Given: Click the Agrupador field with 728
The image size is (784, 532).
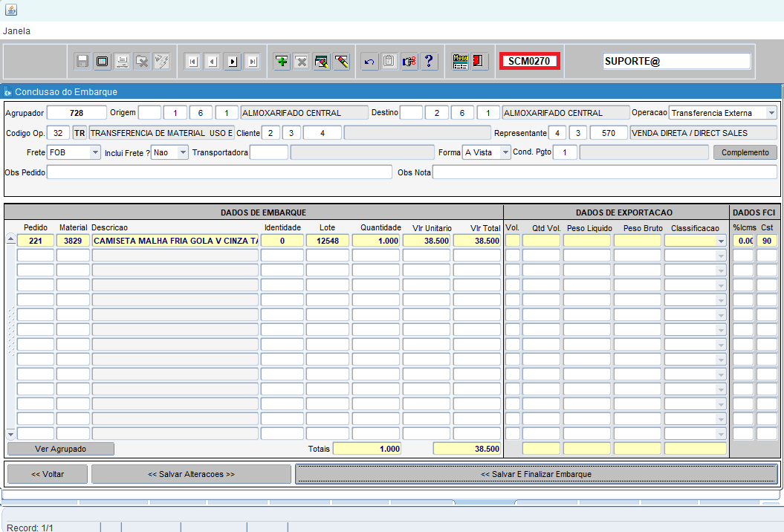Looking at the screenshot, I should [77, 113].
